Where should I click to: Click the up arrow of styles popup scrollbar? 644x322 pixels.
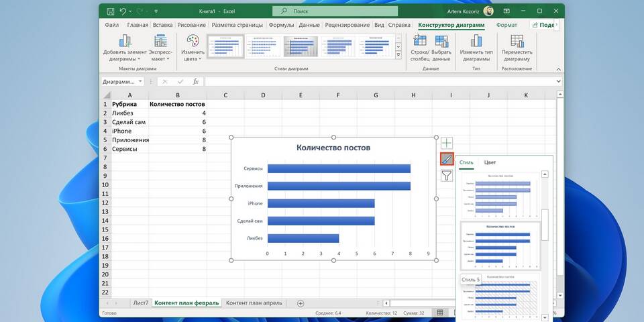click(x=545, y=174)
